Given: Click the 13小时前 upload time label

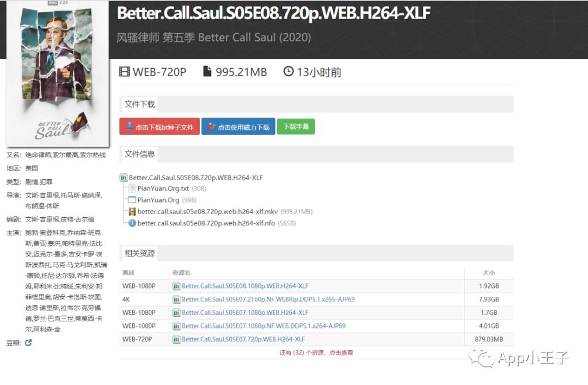Looking at the screenshot, I should click(x=319, y=72).
